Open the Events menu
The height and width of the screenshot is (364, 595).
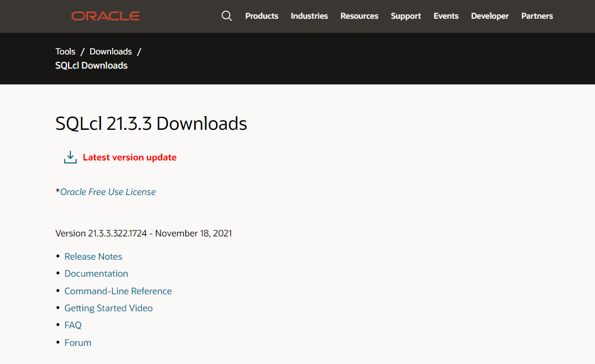[446, 16]
